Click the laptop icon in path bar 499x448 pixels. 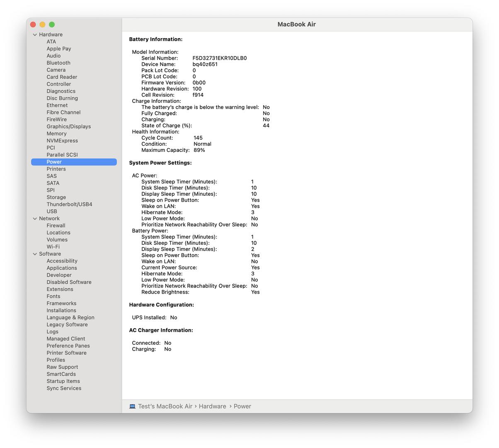tap(132, 407)
